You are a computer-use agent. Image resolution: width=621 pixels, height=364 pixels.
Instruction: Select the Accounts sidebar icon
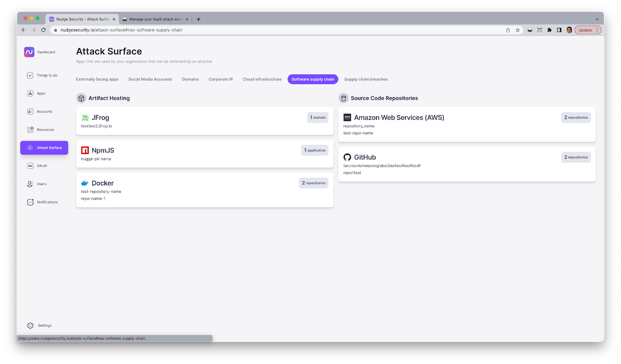click(30, 111)
